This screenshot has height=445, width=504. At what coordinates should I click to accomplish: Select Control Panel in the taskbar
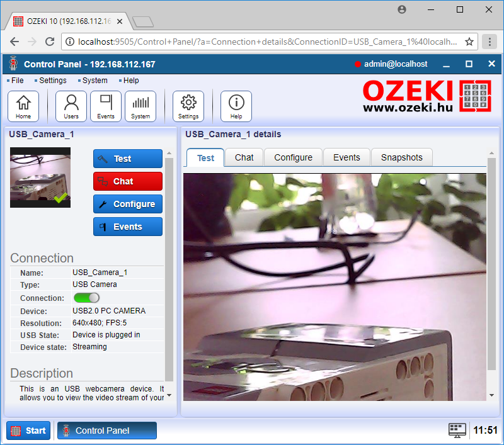click(107, 431)
